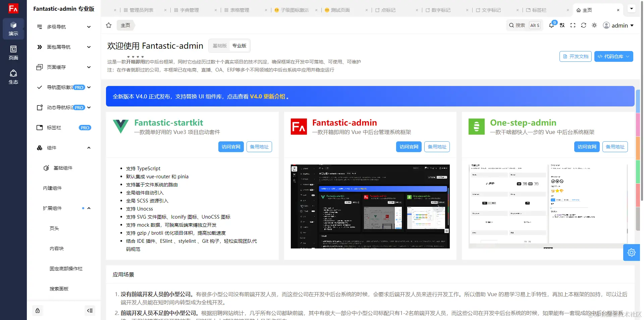
Task: Enter fullscreen mode from the top toolbar
Action: pos(573,25)
